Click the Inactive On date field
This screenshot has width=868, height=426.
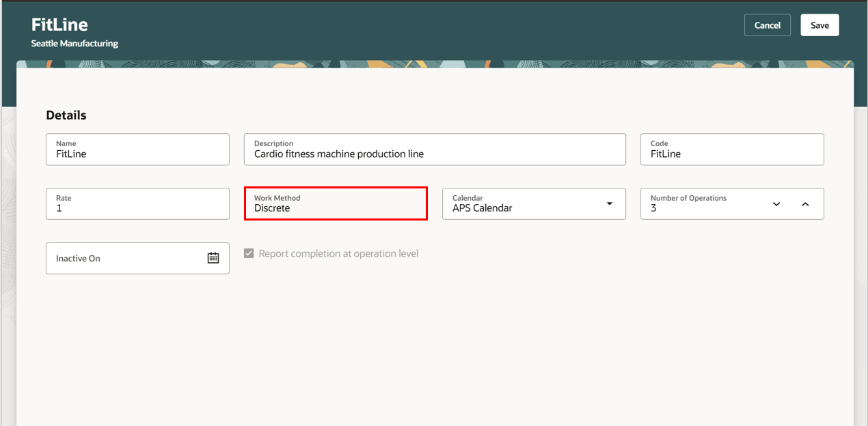click(137, 258)
